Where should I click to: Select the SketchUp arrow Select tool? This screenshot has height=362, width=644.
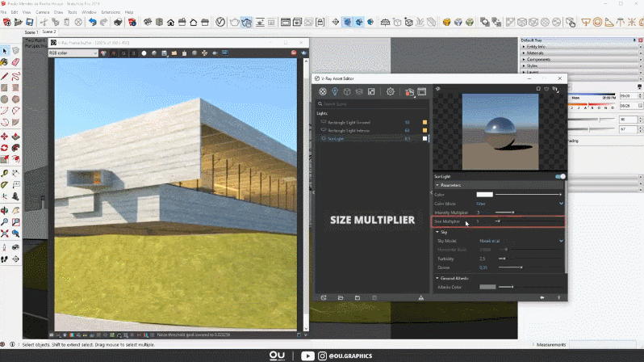pos(5,51)
